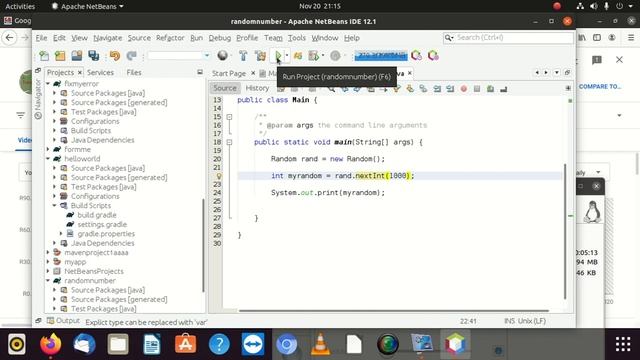This screenshot has width=640, height=360.
Task: Click the Clean and Build Project icon
Action: (x=260, y=56)
